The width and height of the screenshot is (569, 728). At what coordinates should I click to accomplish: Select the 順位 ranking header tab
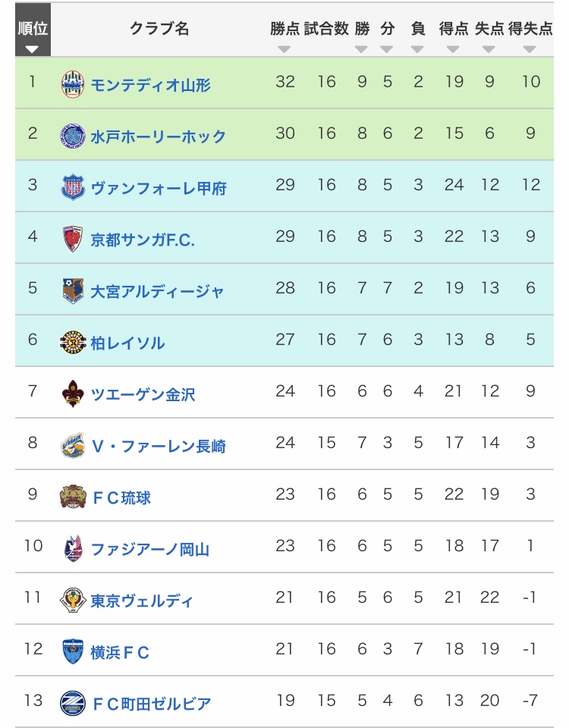tap(33, 34)
